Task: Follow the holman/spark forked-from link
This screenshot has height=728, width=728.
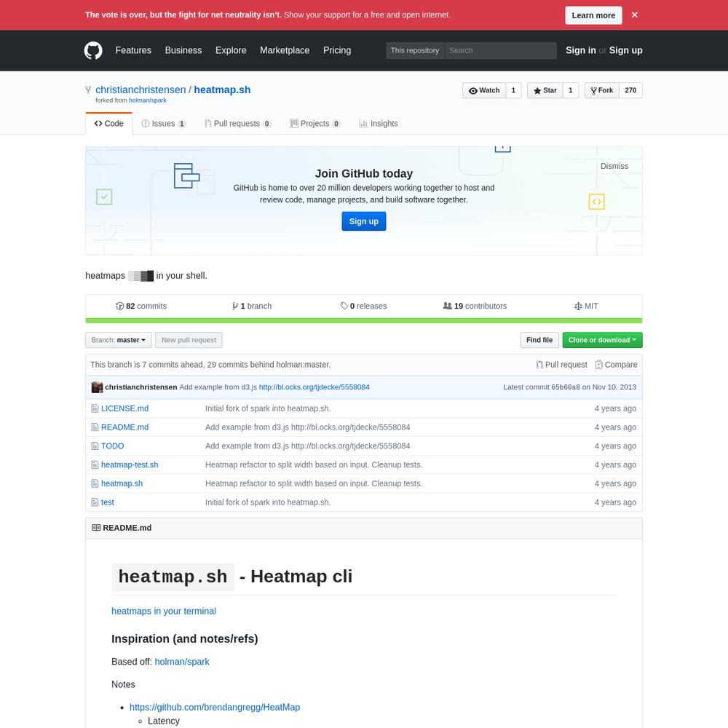Action: [x=147, y=100]
